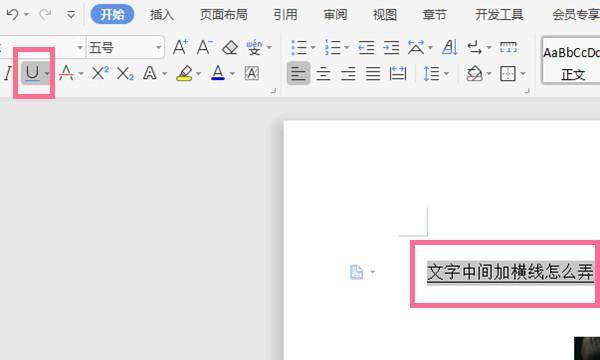Toggle align right paragraph

coord(348,73)
